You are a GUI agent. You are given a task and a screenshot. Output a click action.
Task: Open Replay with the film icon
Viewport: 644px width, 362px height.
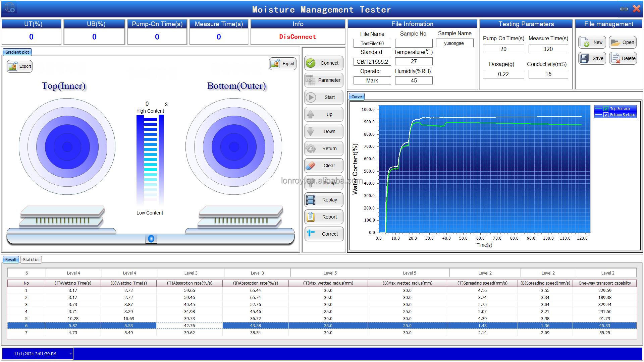pyautogui.click(x=324, y=200)
